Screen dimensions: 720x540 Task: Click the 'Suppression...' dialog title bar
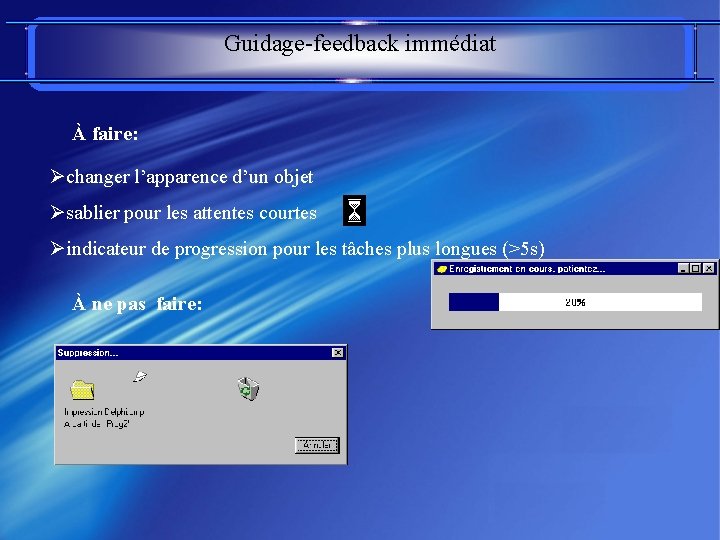[201, 353]
